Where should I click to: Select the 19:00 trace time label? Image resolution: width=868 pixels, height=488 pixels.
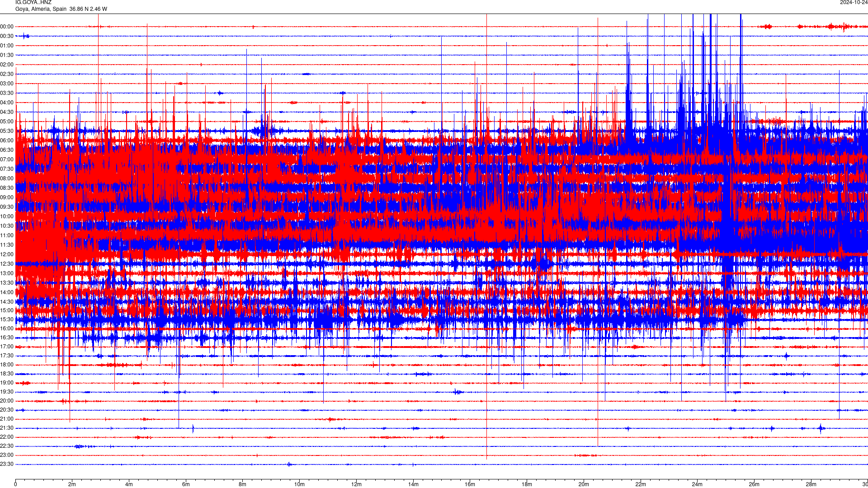tap(7, 383)
